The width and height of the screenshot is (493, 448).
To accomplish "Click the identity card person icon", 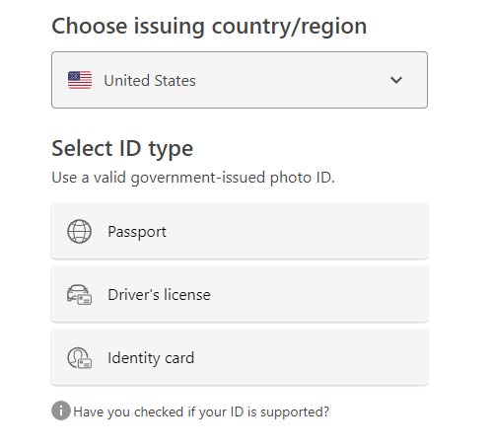I will click(x=79, y=358).
